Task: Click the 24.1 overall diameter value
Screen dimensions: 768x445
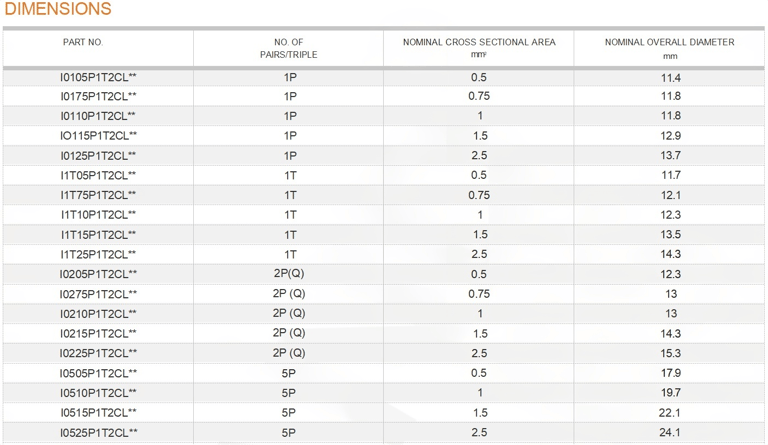Action: point(670,433)
